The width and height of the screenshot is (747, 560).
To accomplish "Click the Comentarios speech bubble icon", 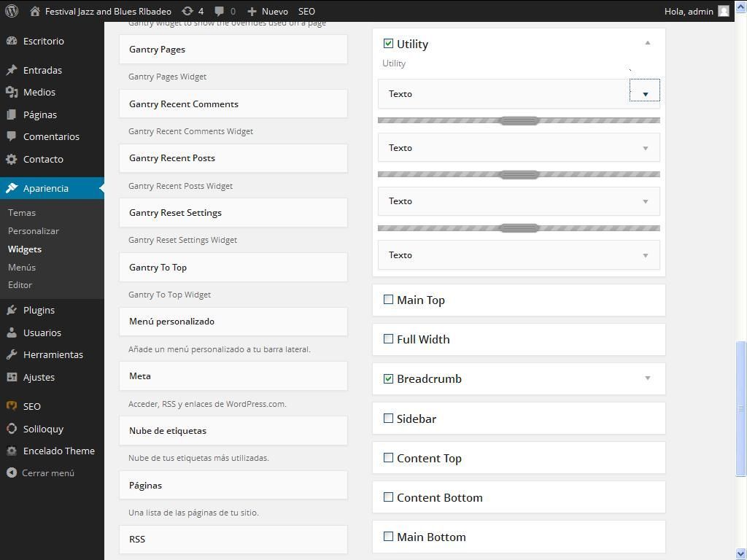I will pos(12,136).
